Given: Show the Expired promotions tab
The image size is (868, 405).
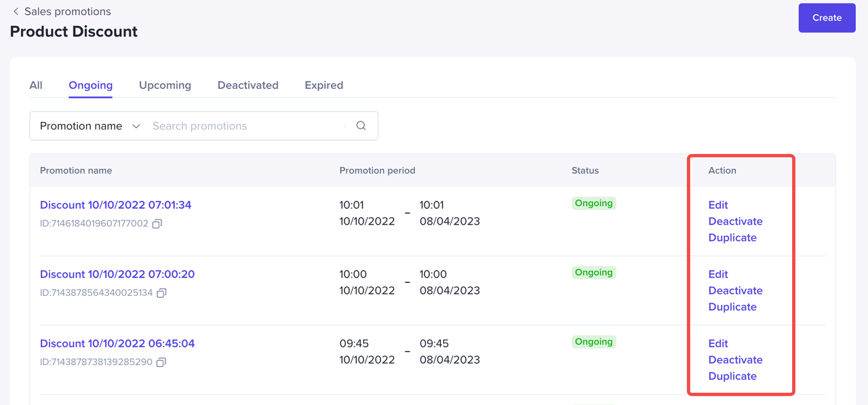Looking at the screenshot, I should coord(323,85).
